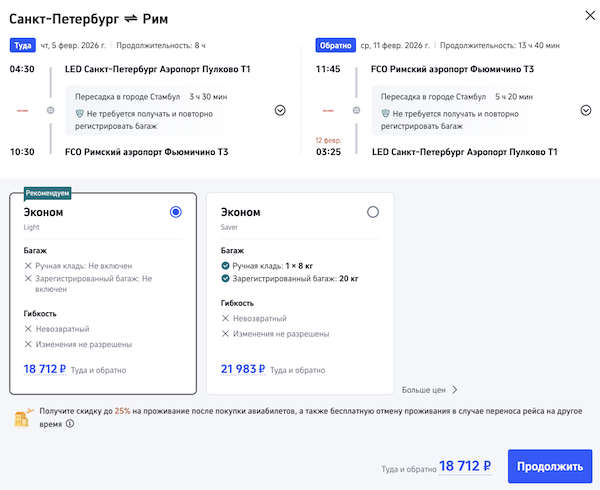
Task: Click the shield icon in return layover
Action: (384, 115)
